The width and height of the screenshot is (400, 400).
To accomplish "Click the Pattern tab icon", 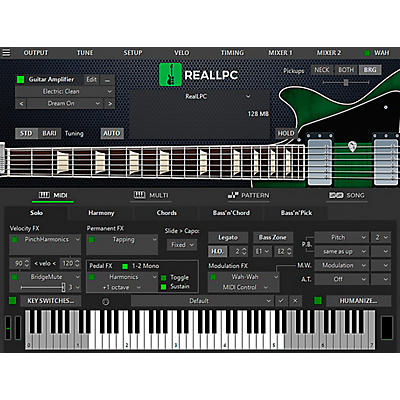I will tap(233, 195).
